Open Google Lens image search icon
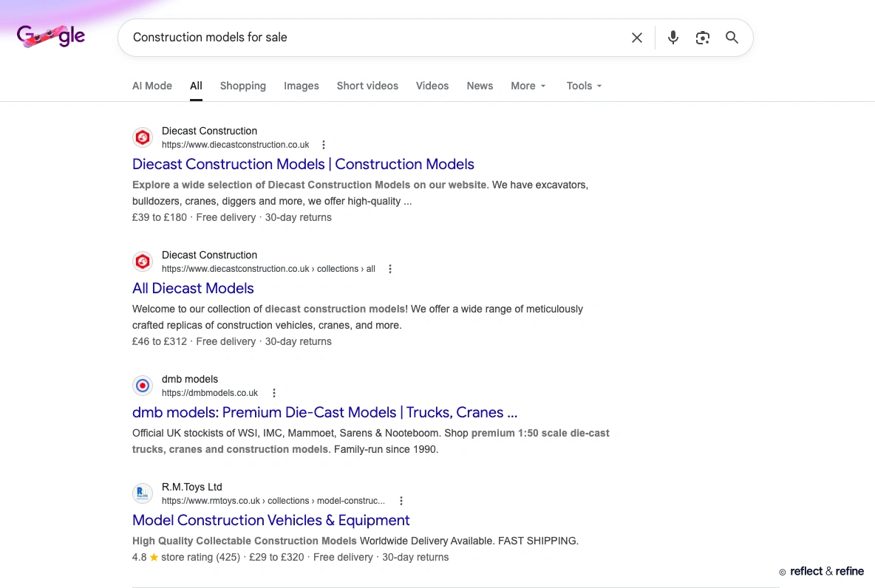Screen dimensions: 875x588 click(x=702, y=37)
